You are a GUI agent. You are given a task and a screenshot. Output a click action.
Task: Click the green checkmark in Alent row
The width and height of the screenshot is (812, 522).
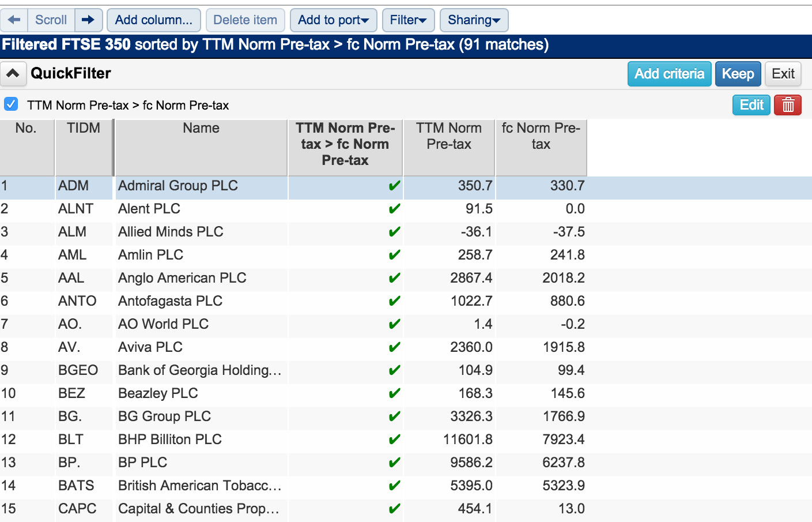[x=394, y=209]
